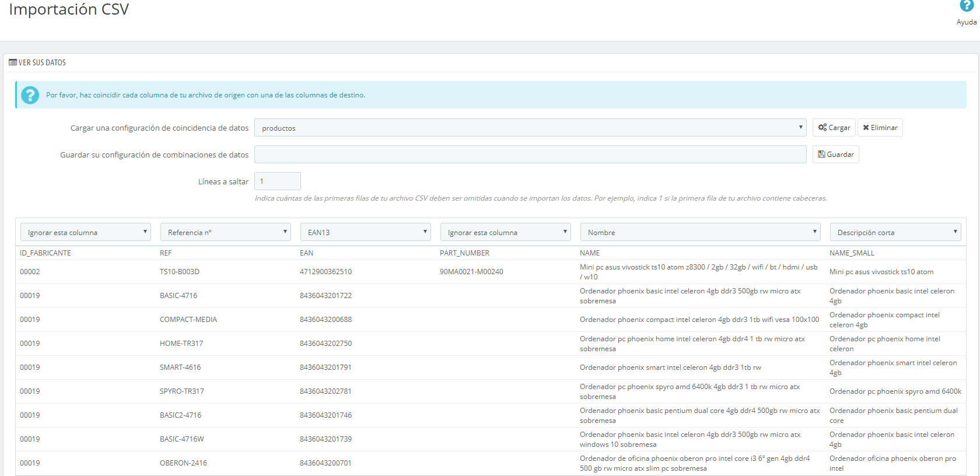Open the EAN13 column mapping dropdown
Image resolution: width=980 pixels, height=476 pixels.
click(x=366, y=232)
